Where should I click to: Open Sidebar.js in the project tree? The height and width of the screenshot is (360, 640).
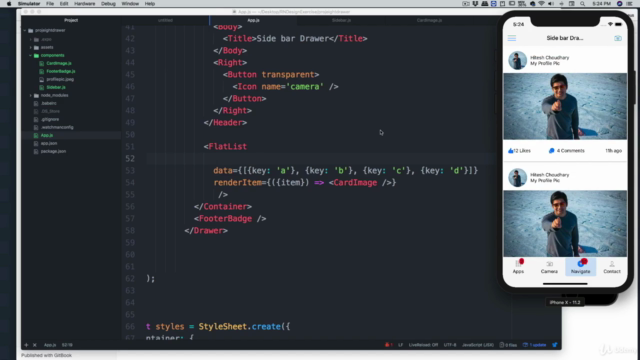tap(56, 87)
